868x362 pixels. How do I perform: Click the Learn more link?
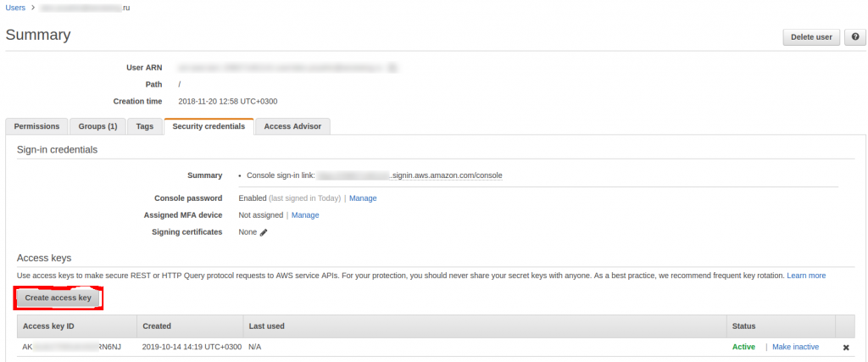point(806,276)
